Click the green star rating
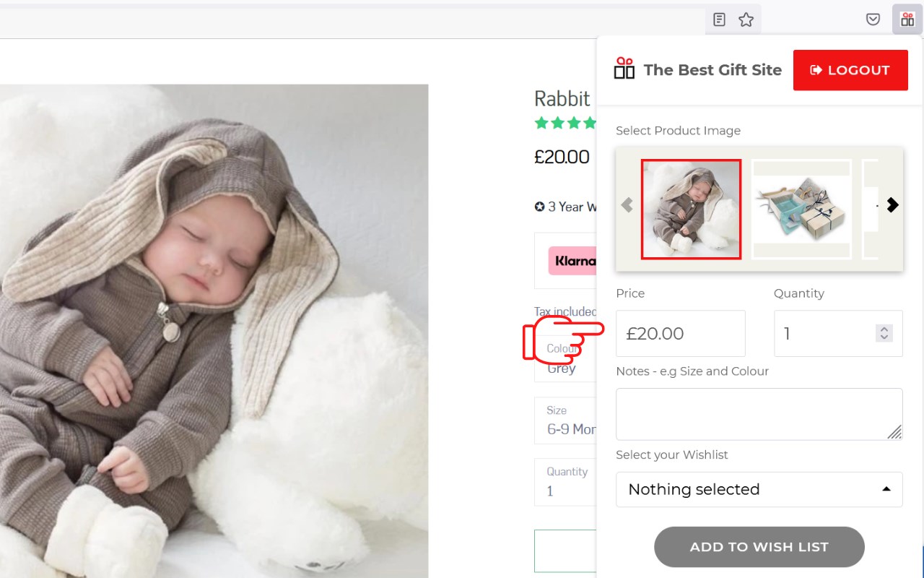The height and width of the screenshot is (578, 924). 565,123
